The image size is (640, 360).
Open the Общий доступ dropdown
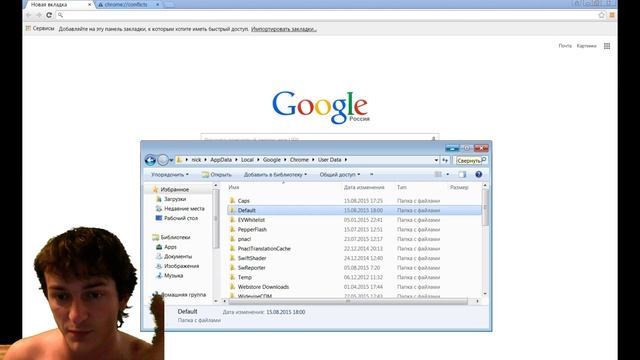click(x=340, y=174)
